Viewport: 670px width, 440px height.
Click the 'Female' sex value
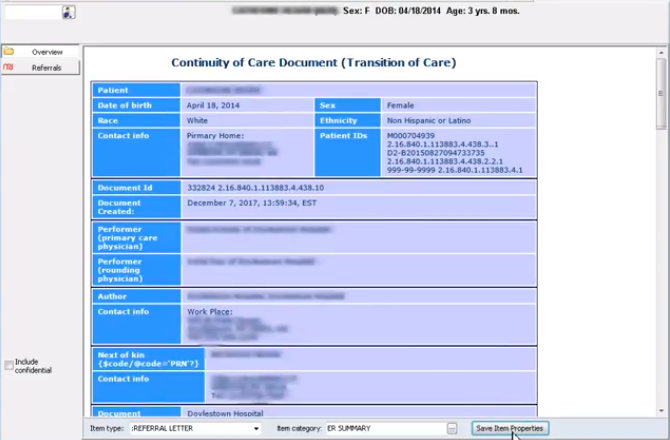point(400,105)
